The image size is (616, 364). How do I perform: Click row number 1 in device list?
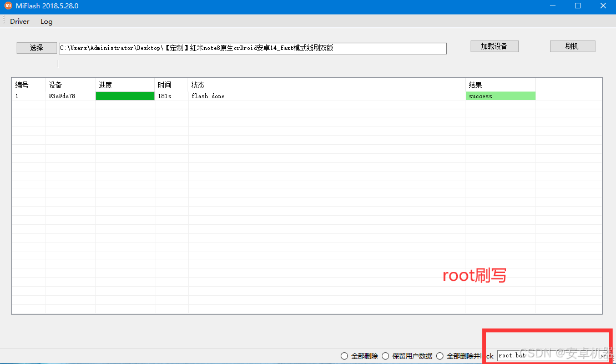pyautogui.click(x=17, y=96)
